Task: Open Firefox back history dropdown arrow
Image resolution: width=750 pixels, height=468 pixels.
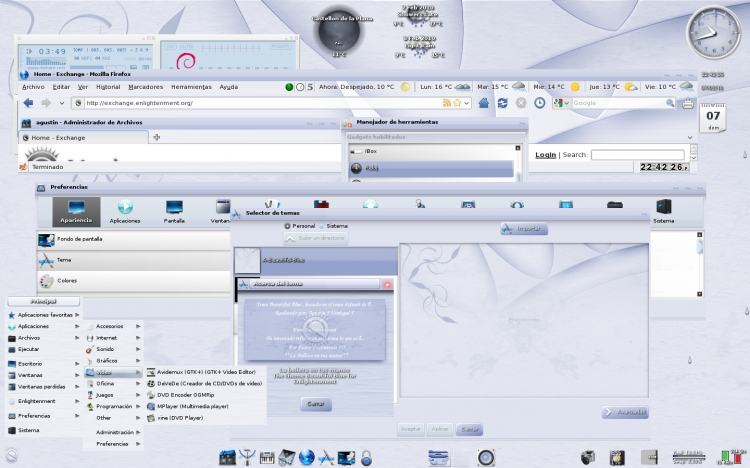Action: (x=62, y=103)
